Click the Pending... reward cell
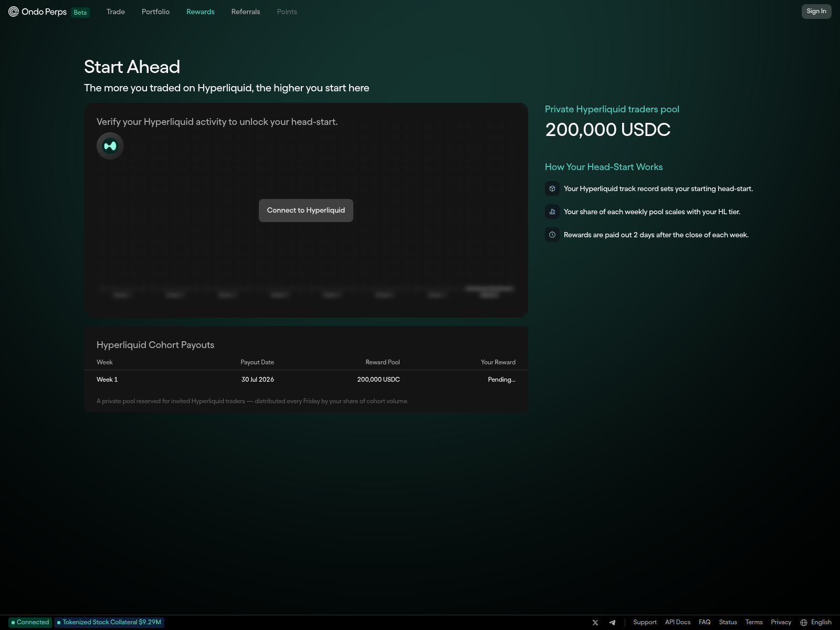 coord(502,380)
